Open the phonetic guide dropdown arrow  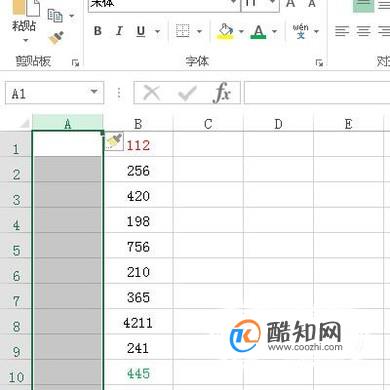316,32
